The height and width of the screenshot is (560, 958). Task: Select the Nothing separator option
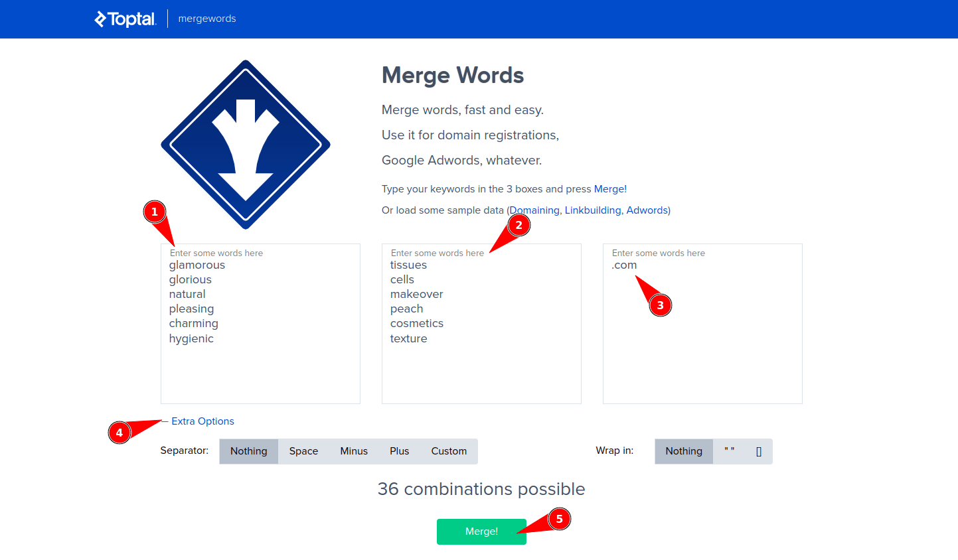tap(249, 451)
